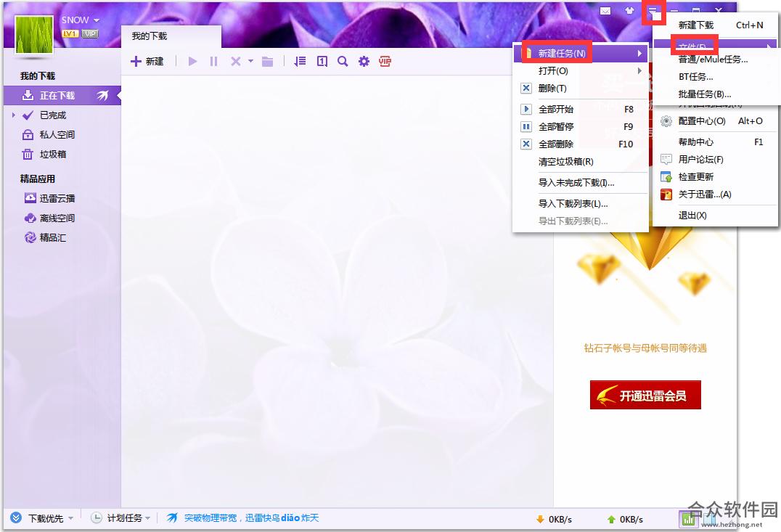
Task: Select 正在下载 in the sidebar
Action: click(x=62, y=95)
